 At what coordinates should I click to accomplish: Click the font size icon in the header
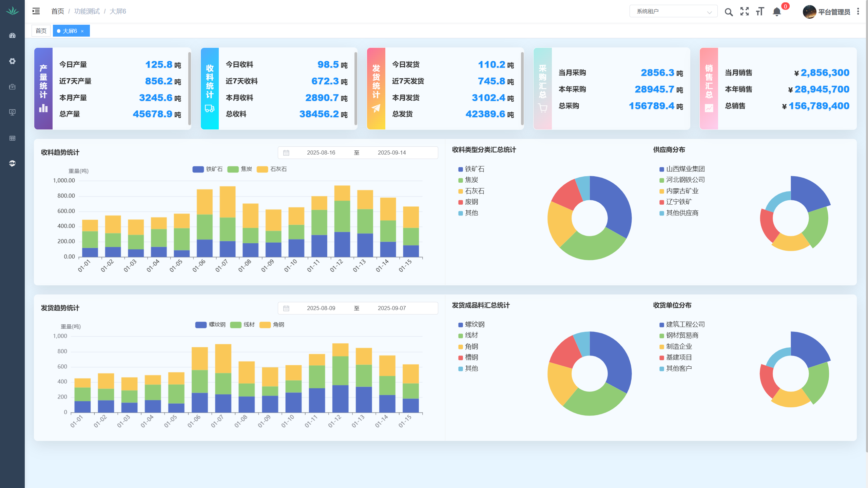pos(760,12)
